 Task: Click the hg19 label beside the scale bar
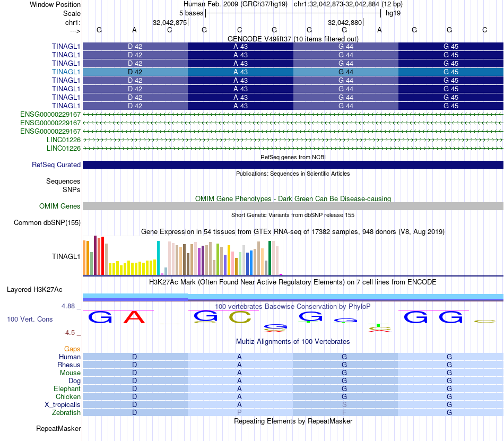tap(393, 13)
